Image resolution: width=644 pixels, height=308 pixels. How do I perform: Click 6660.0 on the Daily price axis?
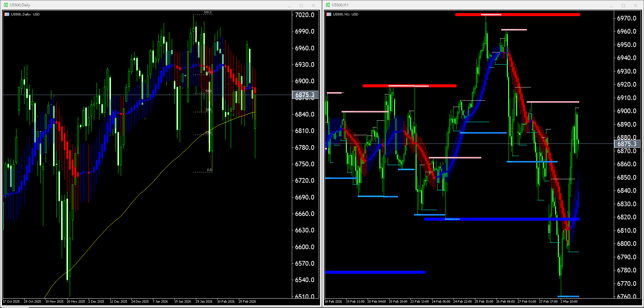click(305, 214)
